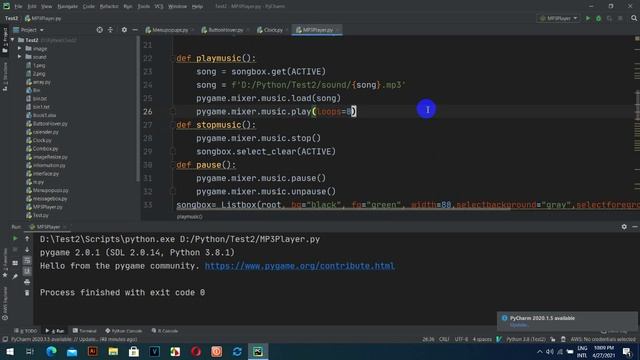Open the Refactor menu
This screenshot has height=360, width=640.
tap(109, 7)
